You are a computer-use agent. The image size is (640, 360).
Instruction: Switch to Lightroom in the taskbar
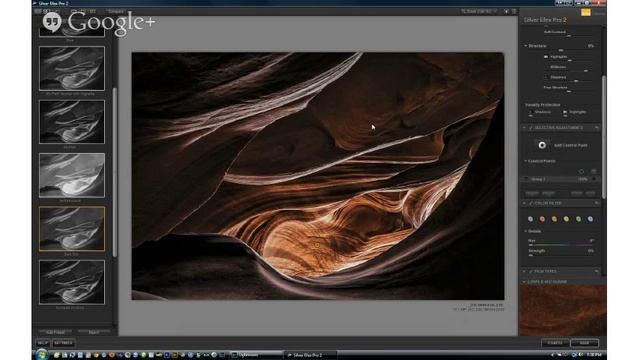pos(255,355)
